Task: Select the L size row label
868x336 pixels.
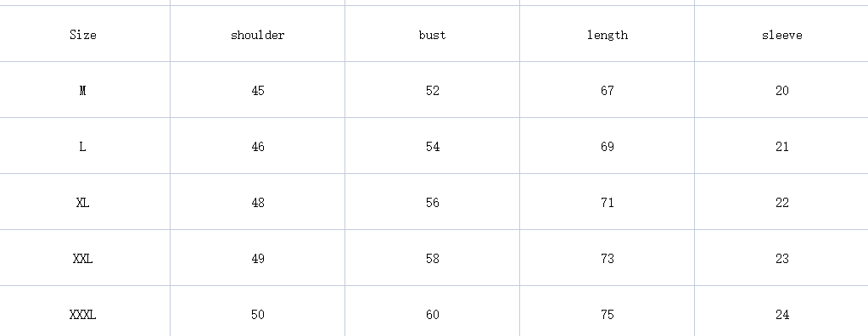Action: click(82, 147)
